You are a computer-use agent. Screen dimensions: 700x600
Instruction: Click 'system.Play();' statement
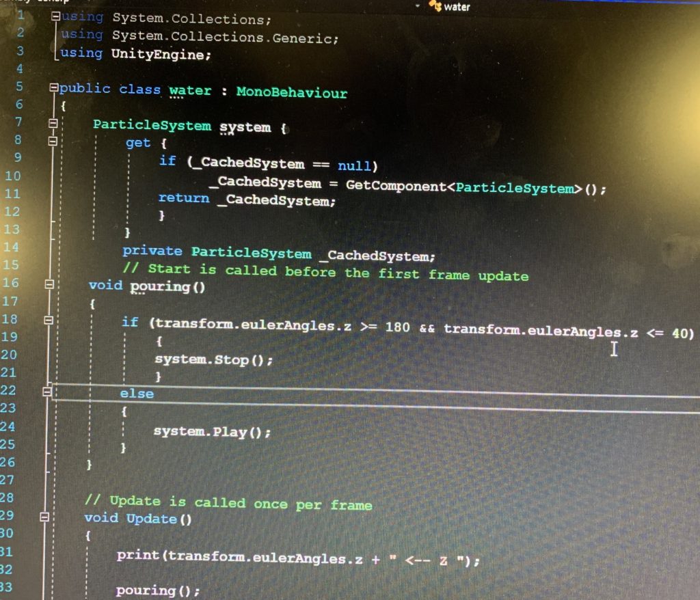coord(212,432)
